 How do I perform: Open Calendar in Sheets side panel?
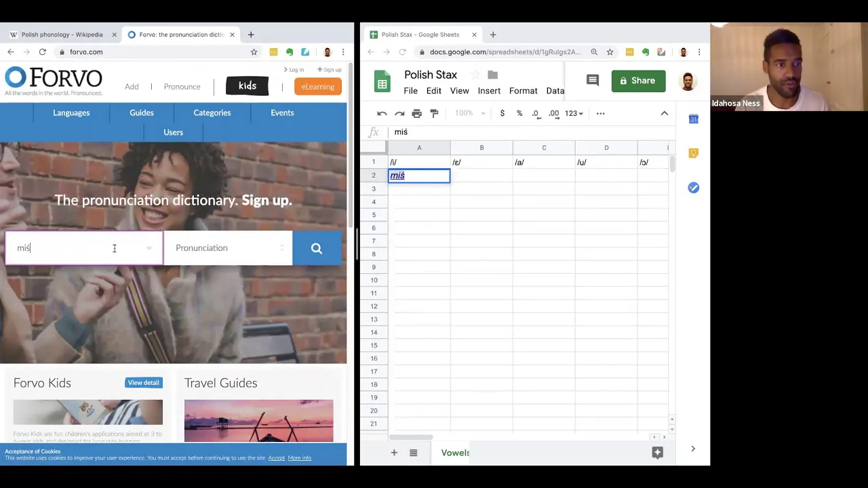pos(693,119)
